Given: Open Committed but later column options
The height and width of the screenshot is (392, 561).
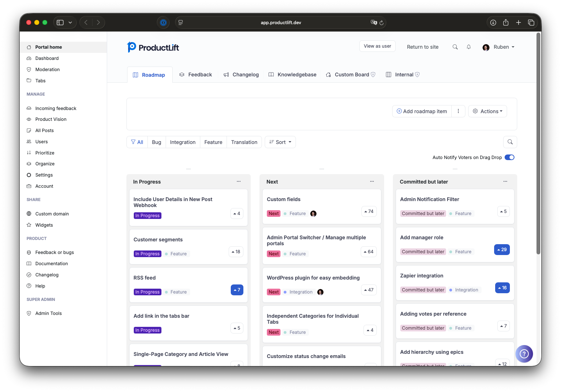Looking at the screenshot, I should click(505, 181).
